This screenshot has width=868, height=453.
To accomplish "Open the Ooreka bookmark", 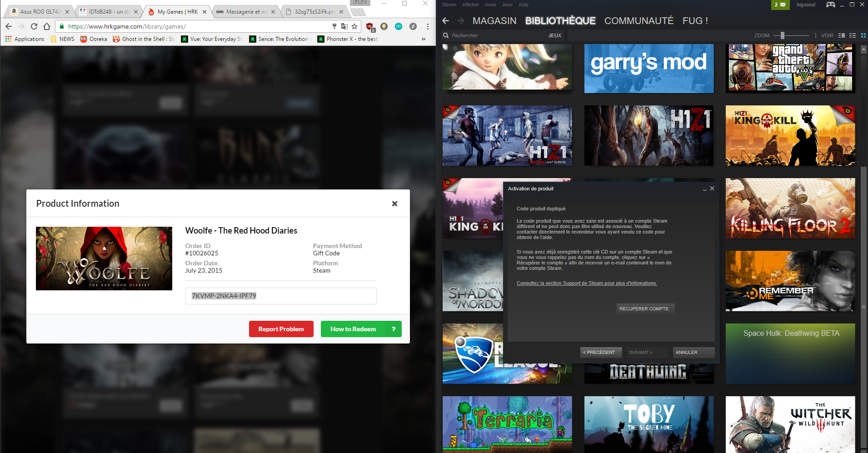I will click(x=94, y=39).
